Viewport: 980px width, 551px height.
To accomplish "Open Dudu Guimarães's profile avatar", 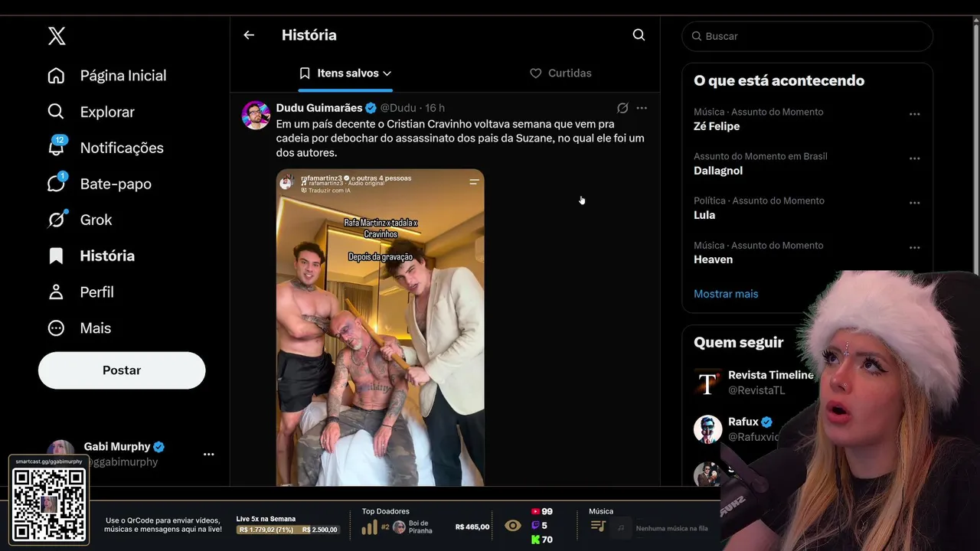I will coord(256,115).
